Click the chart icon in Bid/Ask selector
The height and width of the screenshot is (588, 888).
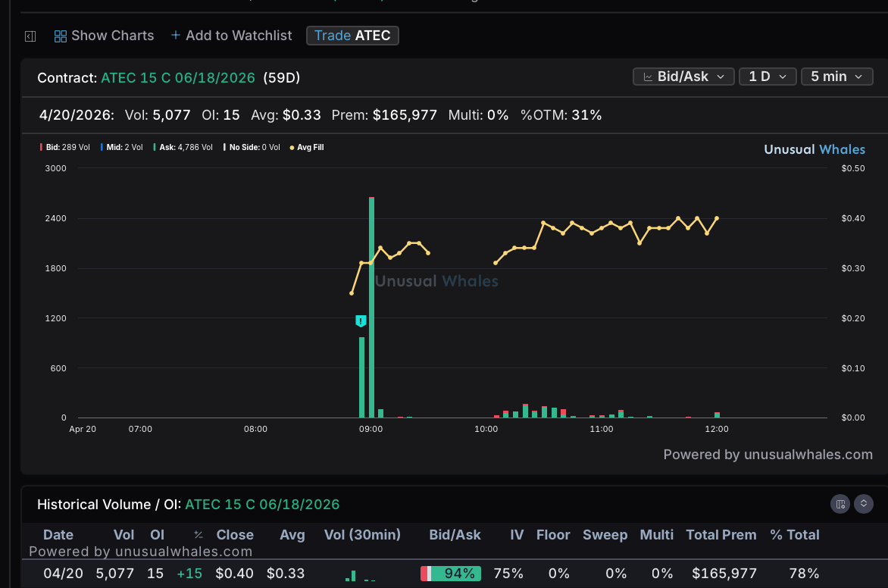coord(648,77)
